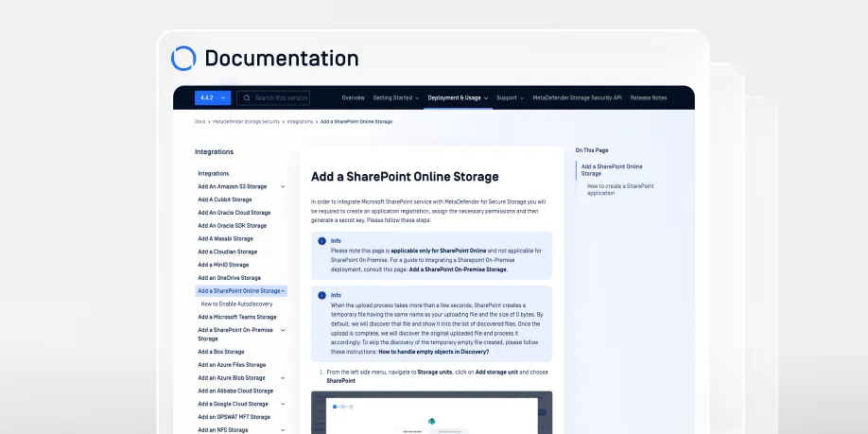Open Add a Cloudian Storage page
This screenshot has height=434, width=868.
click(x=228, y=252)
